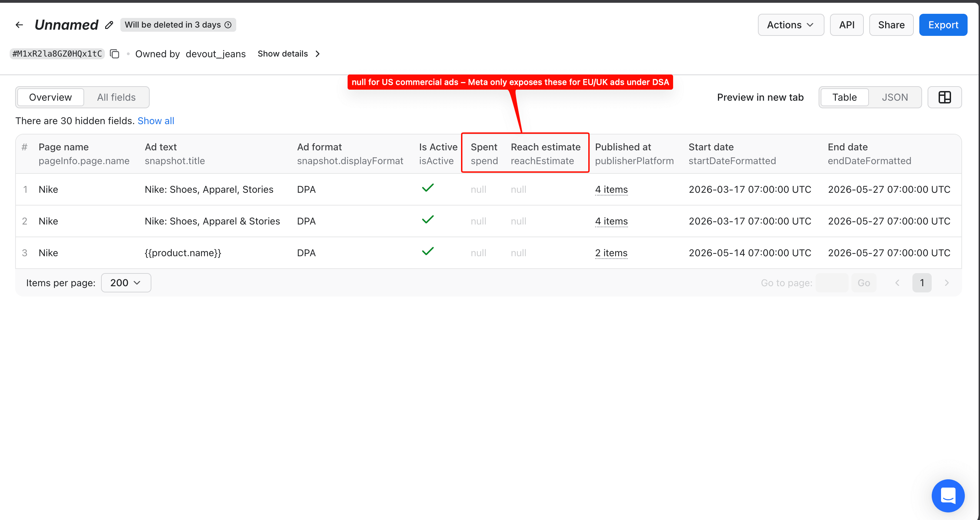Click Preview in new tab
The width and height of the screenshot is (980, 520).
pos(760,97)
